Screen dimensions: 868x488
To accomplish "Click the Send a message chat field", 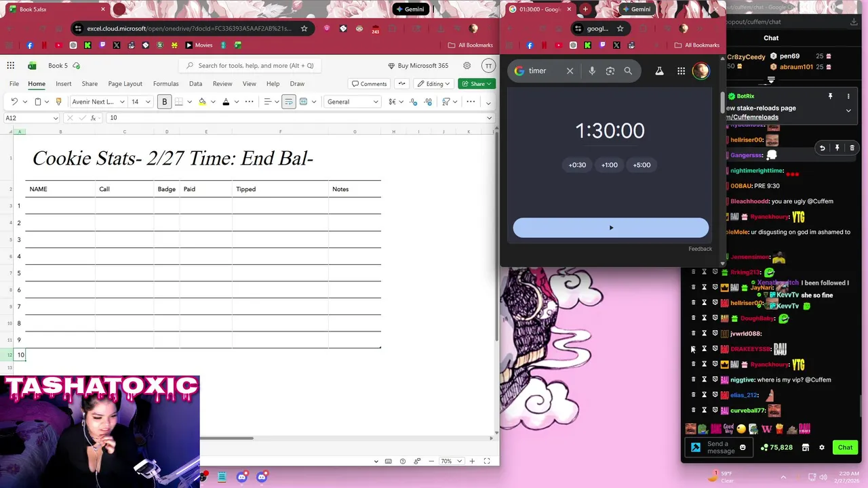I will click(720, 447).
